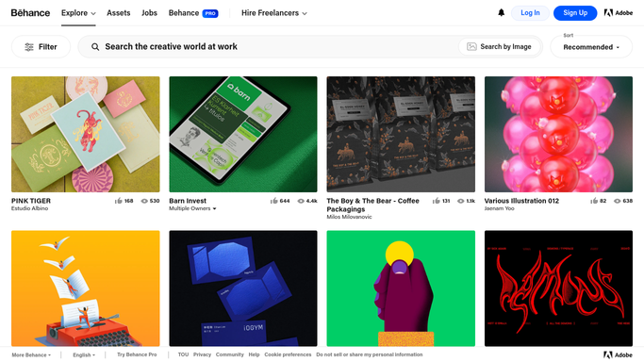Screen dimensions: 644x362
Task: Open the Recommended sort dropdown
Action: [591, 47]
